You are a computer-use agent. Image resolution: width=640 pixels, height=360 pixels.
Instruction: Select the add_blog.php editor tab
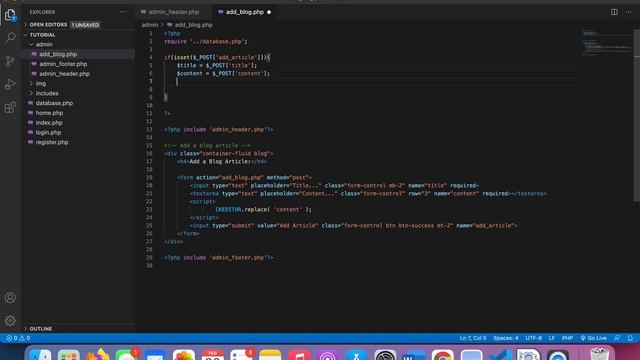pos(244,12)
